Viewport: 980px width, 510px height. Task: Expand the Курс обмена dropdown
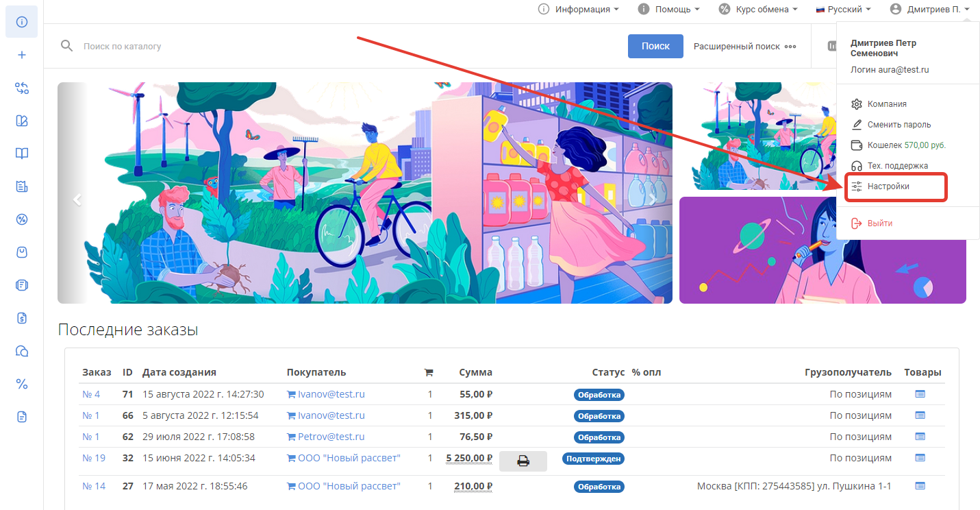point(758,10)
